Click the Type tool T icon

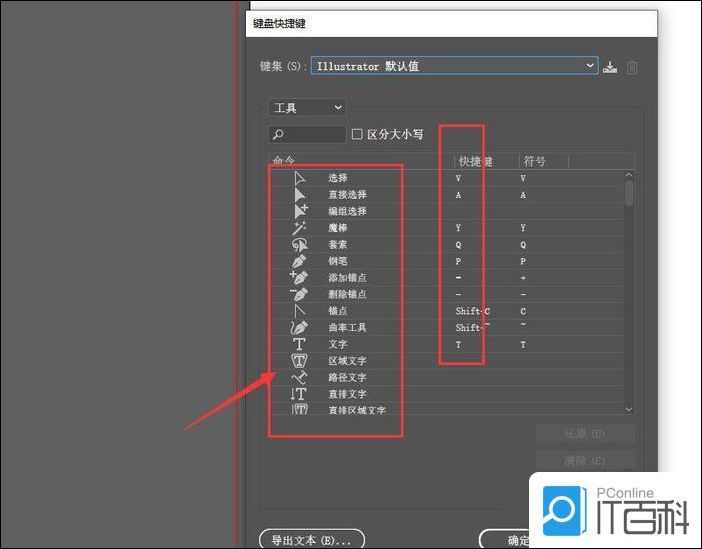299,344
